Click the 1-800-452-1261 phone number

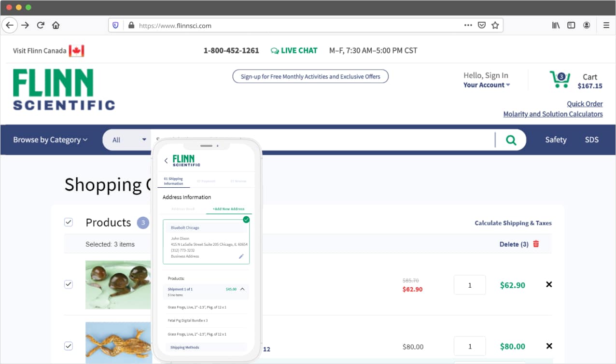(x=231, y=50)
